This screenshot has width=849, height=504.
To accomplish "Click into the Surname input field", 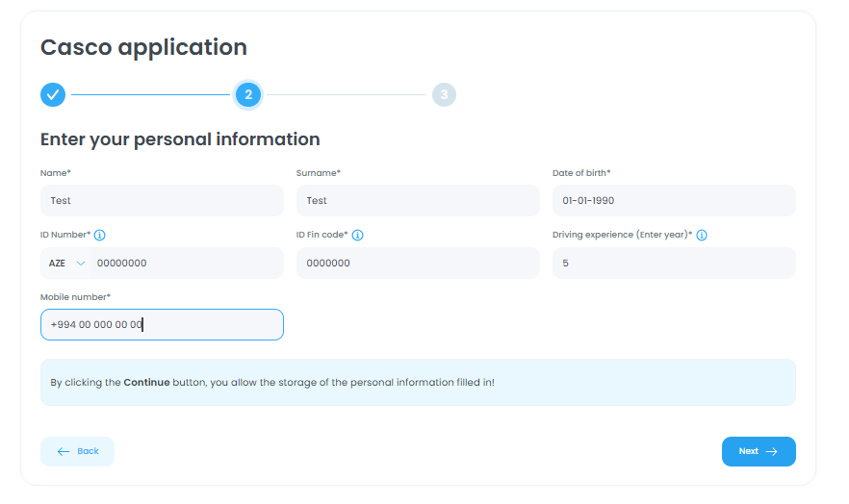I will coord(418,201).
